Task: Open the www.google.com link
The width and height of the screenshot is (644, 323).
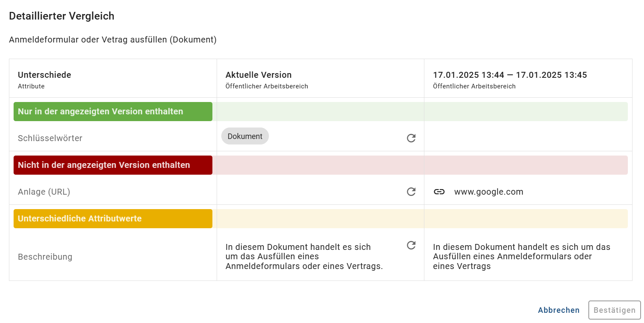Action: (x=489, y=192)
